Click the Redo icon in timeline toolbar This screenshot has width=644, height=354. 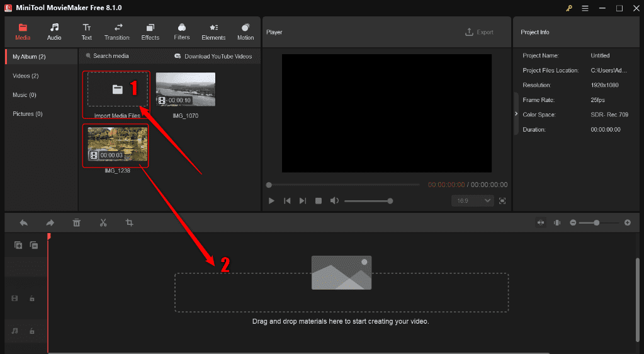(x=50, y=223)
